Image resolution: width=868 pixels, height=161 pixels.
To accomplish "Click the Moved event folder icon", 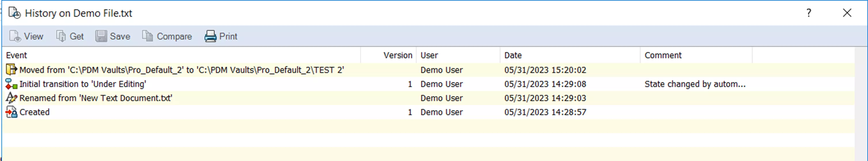I will tap(11, 69).
